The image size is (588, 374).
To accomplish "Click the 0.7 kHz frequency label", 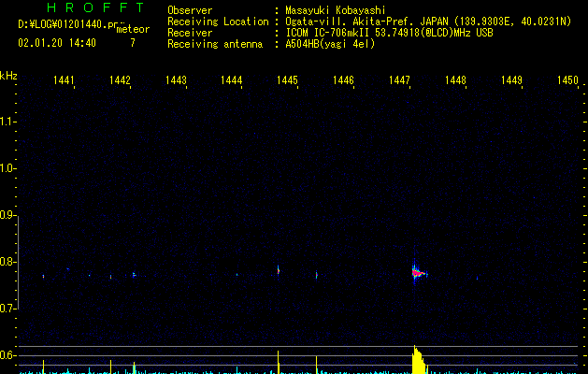I will [x=7, y=309].
